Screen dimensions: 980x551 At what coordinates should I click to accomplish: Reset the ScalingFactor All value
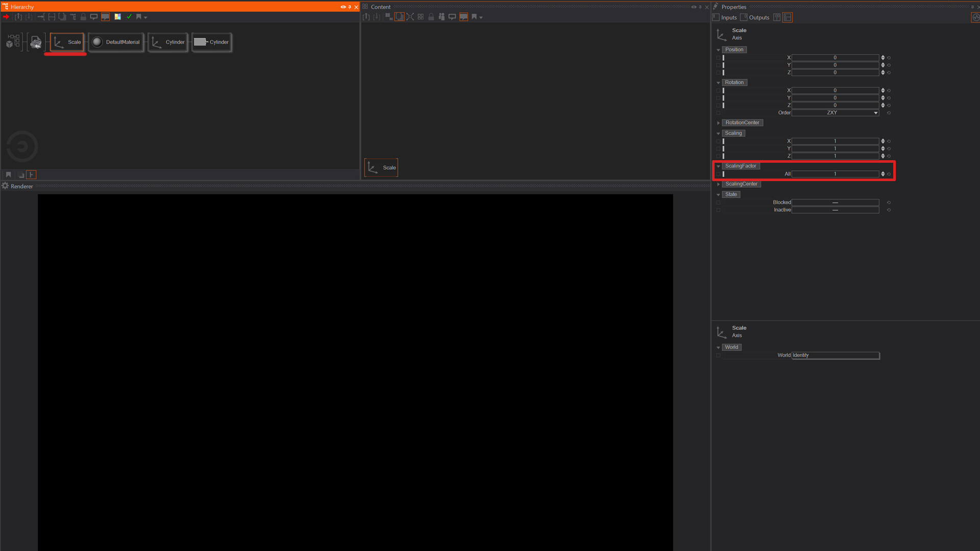click(x=889, y=174)
